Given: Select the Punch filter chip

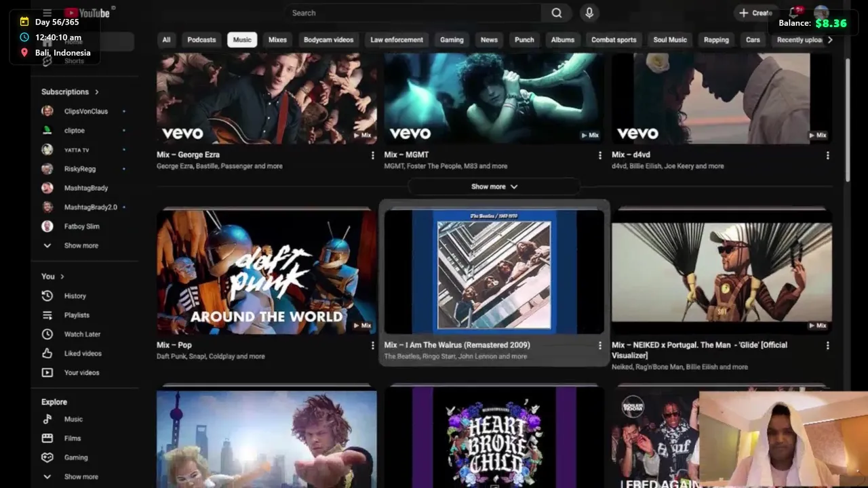Looking at the screenshot, I should coord(524,39).
